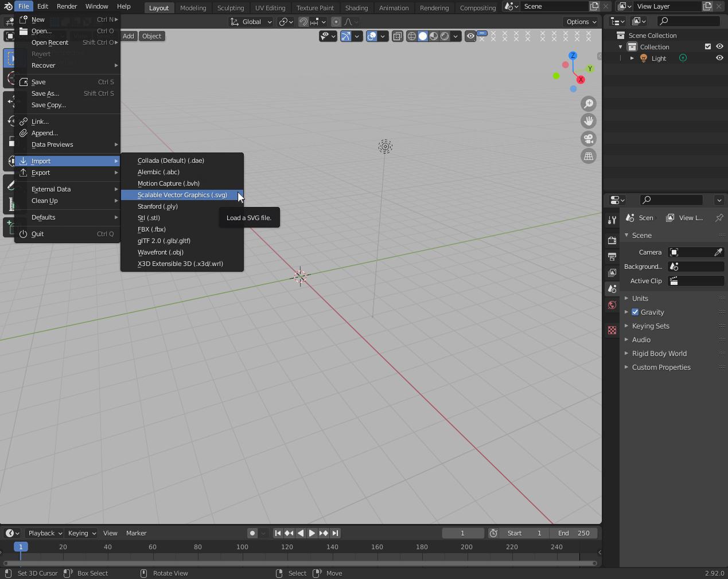Open the Export submenu

[67, 173]
